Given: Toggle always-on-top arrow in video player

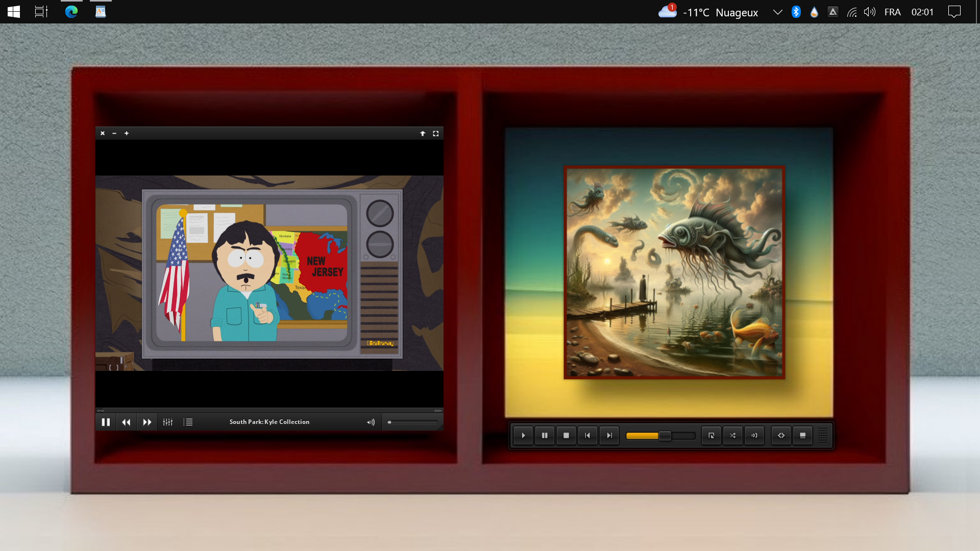Looking at the screenshot, I should [x=423, y=133].
